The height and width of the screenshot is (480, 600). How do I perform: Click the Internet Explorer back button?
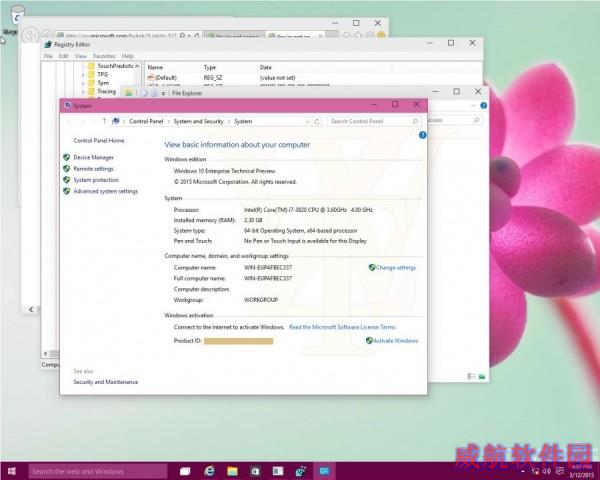(x=30, y=35)
